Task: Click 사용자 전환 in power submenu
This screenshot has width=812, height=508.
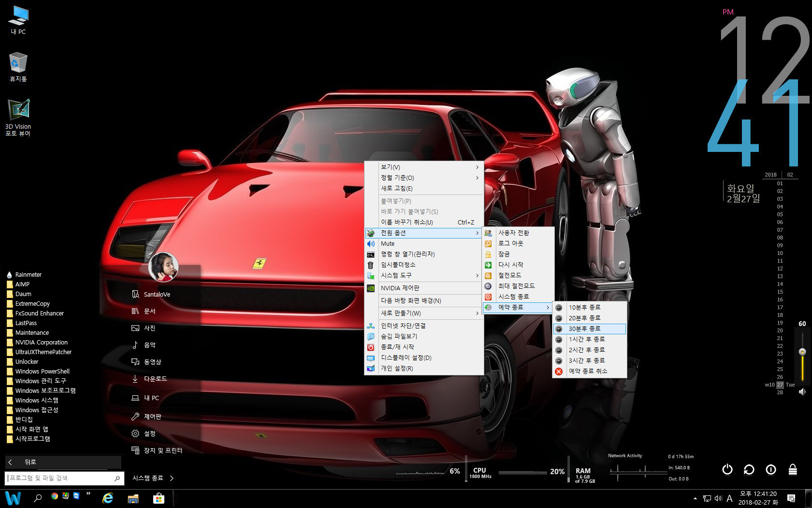Action: [x=518, y=233]
